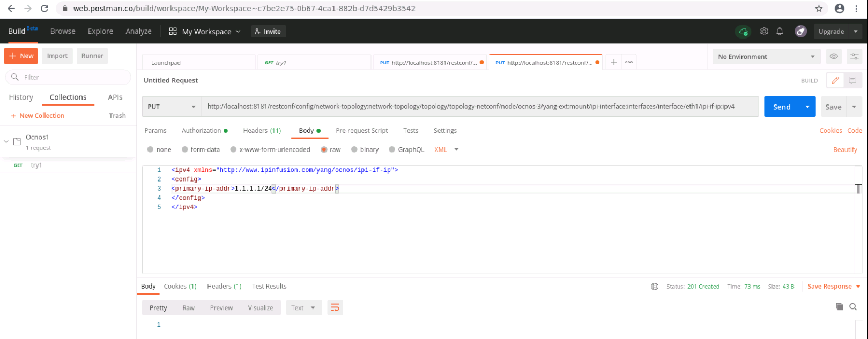Open the notifications bell icon
Screen dimensions: 868x339
pyautogui.click(x=780, y=32)
